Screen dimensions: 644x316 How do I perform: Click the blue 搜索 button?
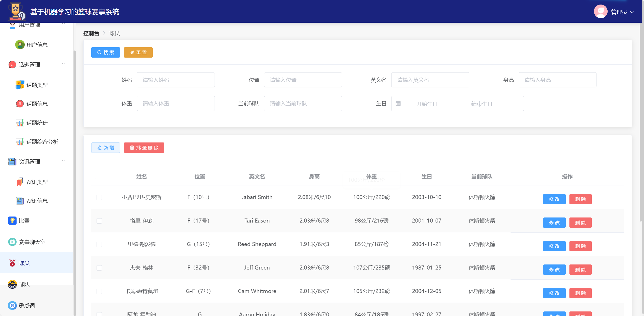tap(106, 52)
